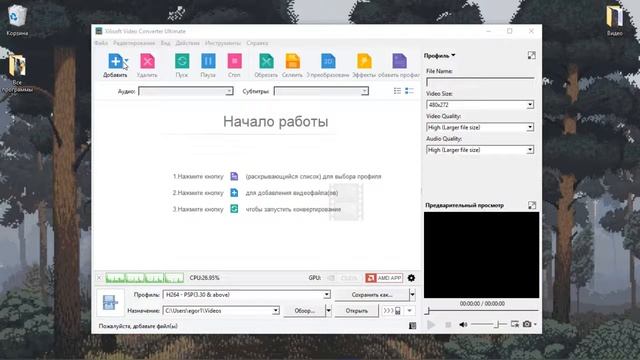Click the preview stop button
The width and height of the screenshot is (640, 360).
point(448,324)
